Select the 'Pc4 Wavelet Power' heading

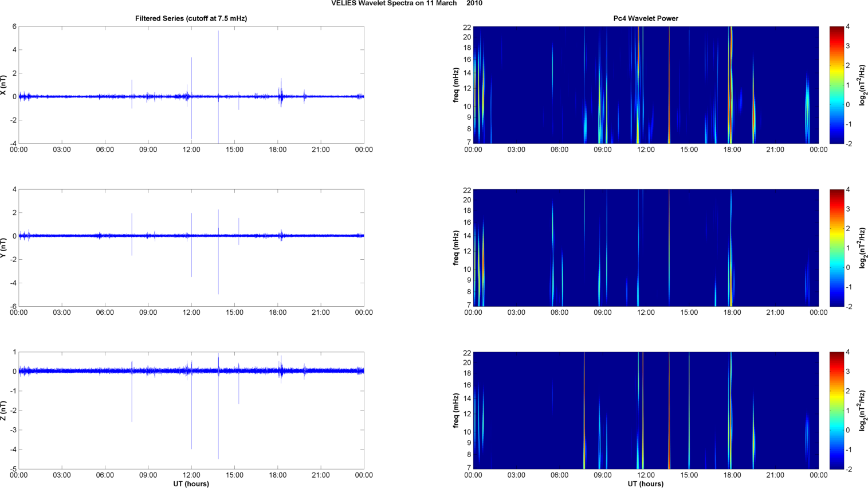645,18
